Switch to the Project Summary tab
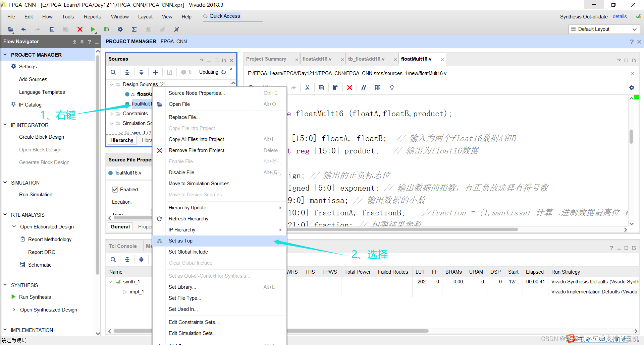644x345 pixels. pos(266,59)
